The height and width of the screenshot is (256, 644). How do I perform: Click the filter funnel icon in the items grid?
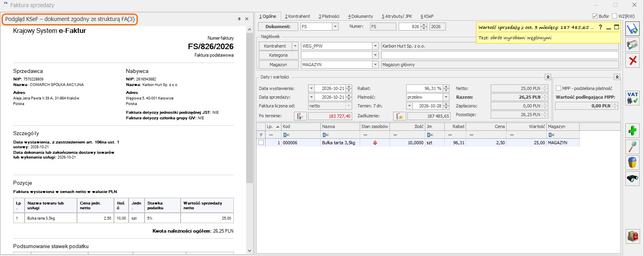pos(261,135)
